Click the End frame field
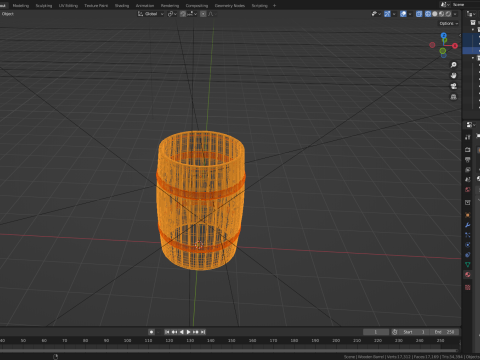The width and height of the screenshot is (480, 360). (444, 332)
